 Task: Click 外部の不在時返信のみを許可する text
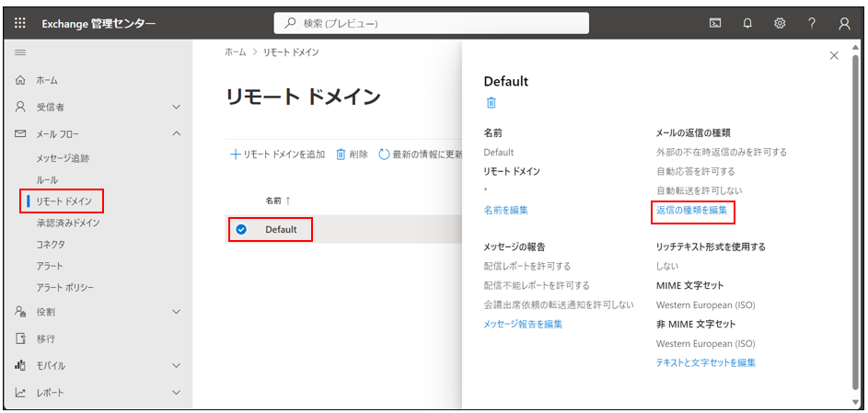pyautogui.click(x=722, y=152)
